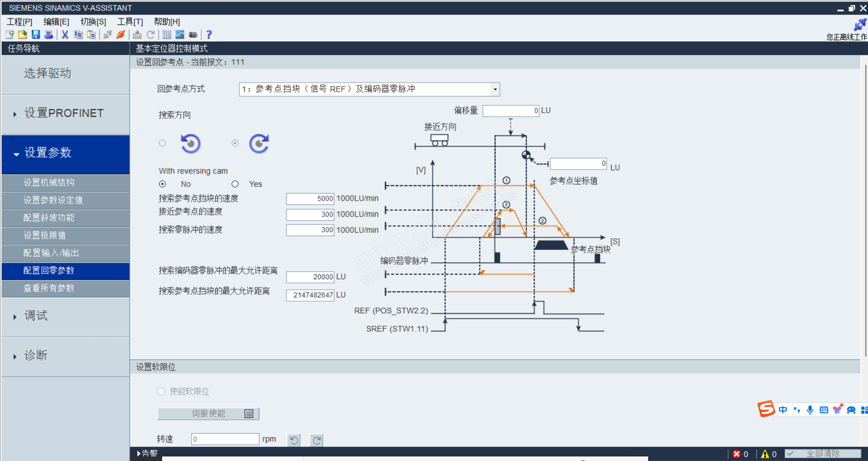
Task: Click the clockwise jog button beside rpm
Action: [317, 440]
